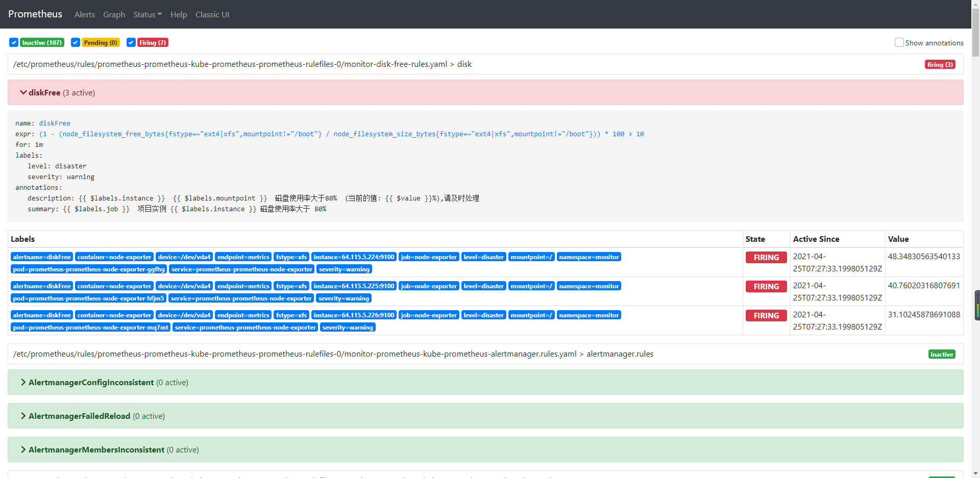Open the Help link in navbar
980x478 pixels.
[x=179, y=15]
